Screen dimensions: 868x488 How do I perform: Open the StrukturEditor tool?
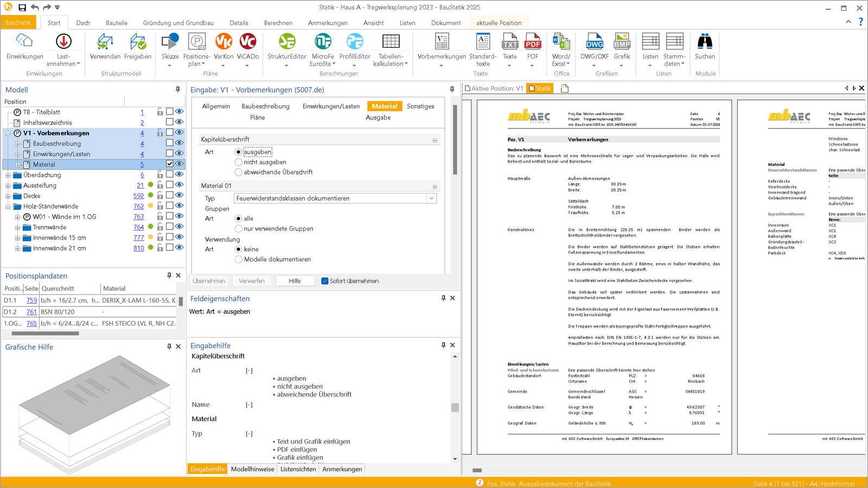coord(286,42)
